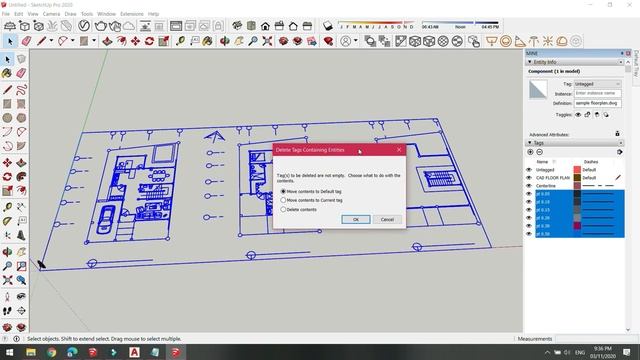The image size is (640, 360).
Task: Open the File menu
Action: [6, 14]
